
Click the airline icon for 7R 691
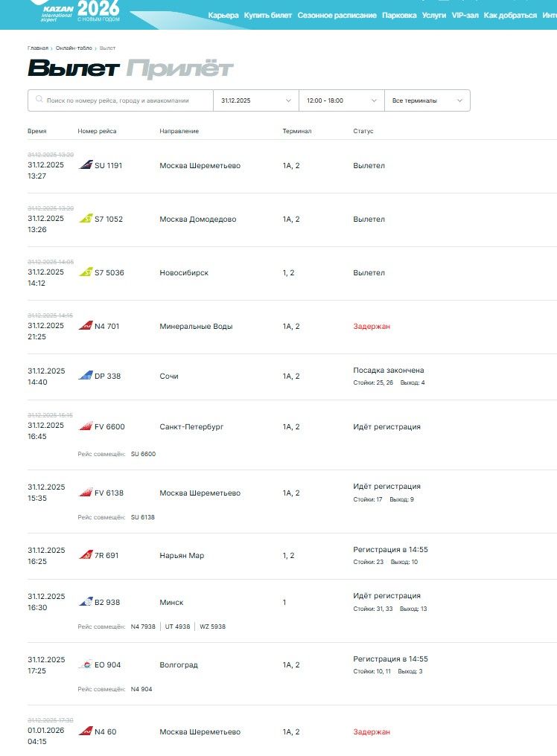click(86, 555)
